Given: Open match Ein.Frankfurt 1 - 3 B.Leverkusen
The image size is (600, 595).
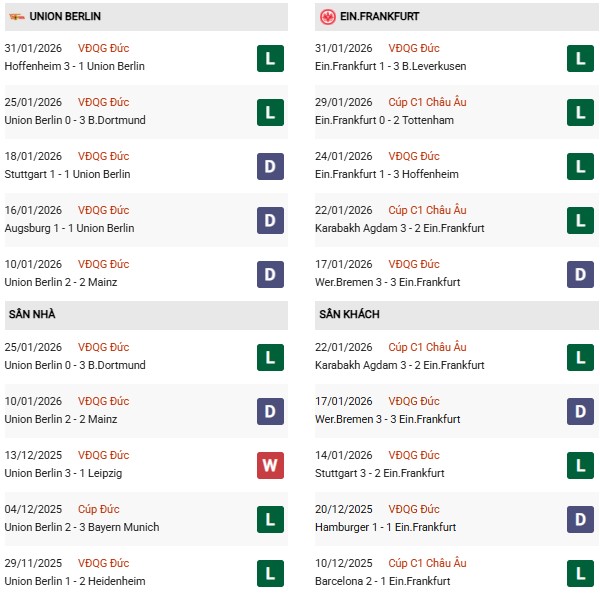Looking at the screenshot, I should [390, 66].
